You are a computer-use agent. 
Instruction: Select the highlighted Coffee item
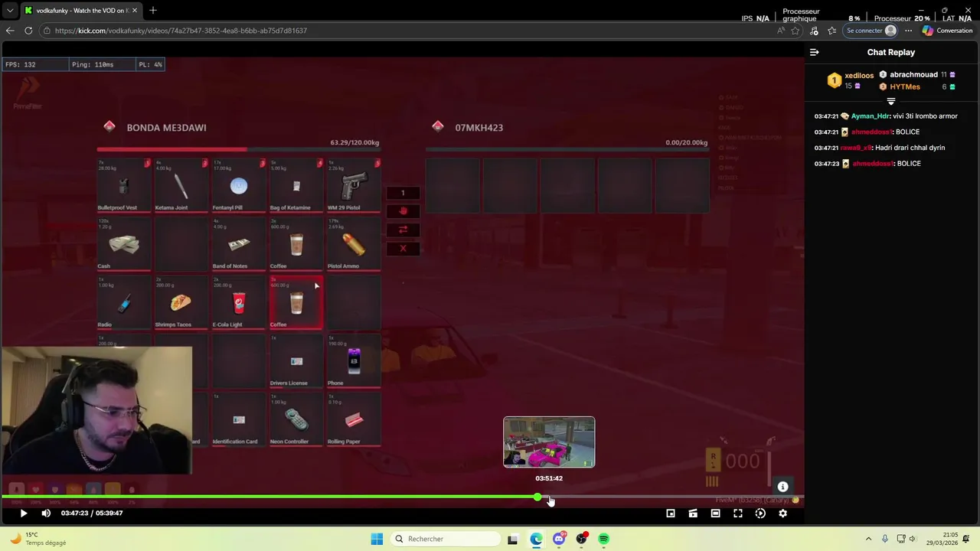[x=296, y=302]
